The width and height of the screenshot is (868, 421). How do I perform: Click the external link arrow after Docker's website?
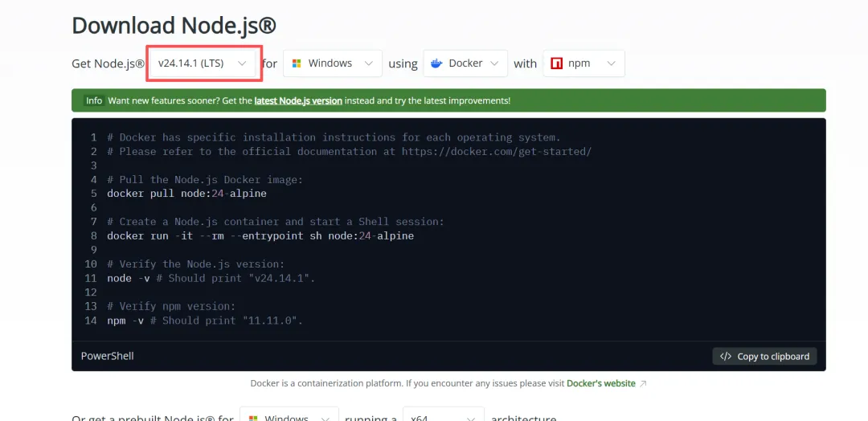[x=643, y=384]
